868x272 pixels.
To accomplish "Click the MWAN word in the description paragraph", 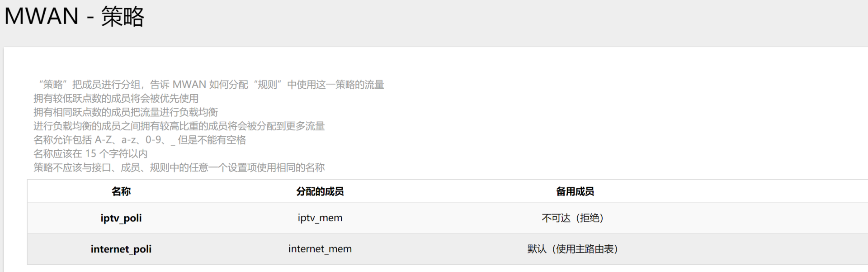I will pos(189,85).
